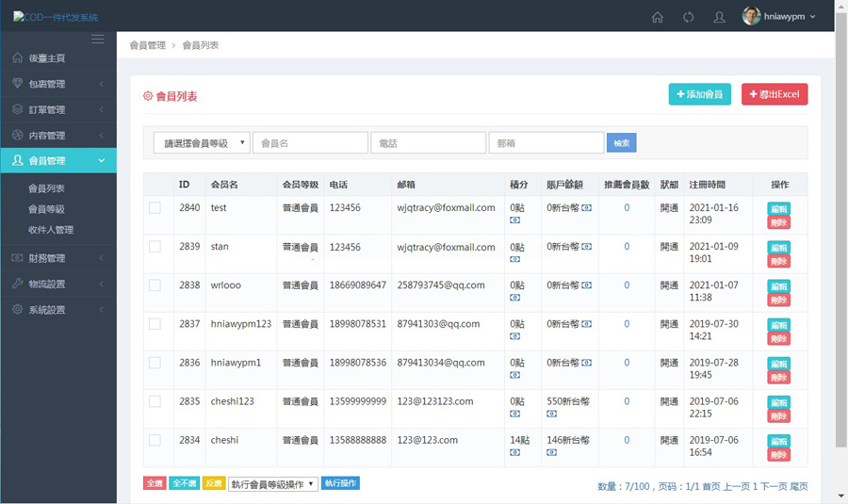This screenshot has height=504, width=848.
Task: Toggle the hamburger sidebar collapse icon
Action: coord(98,39)
